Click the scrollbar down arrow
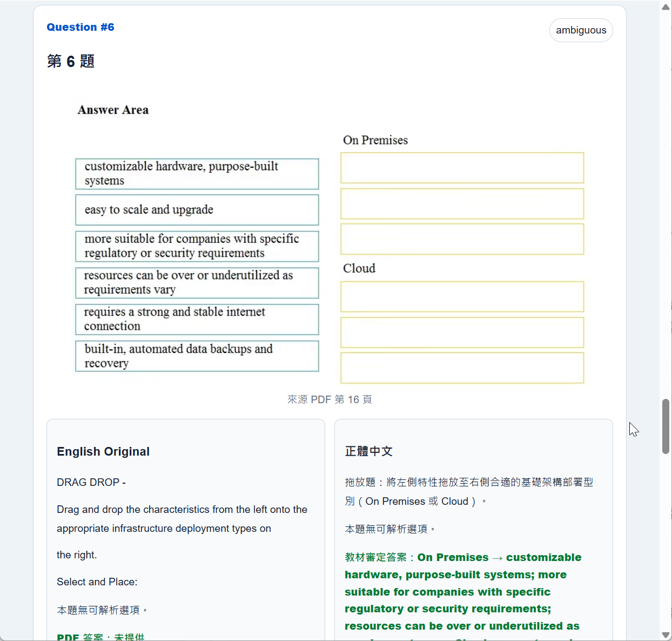672x641 pixels. coord(666,635)
